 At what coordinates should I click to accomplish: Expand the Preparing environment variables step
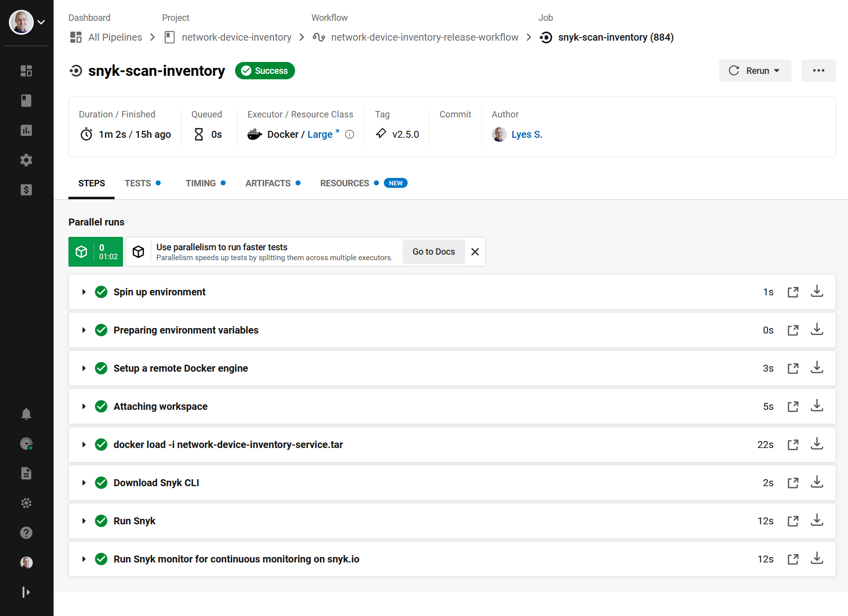(x=84, y=330)
